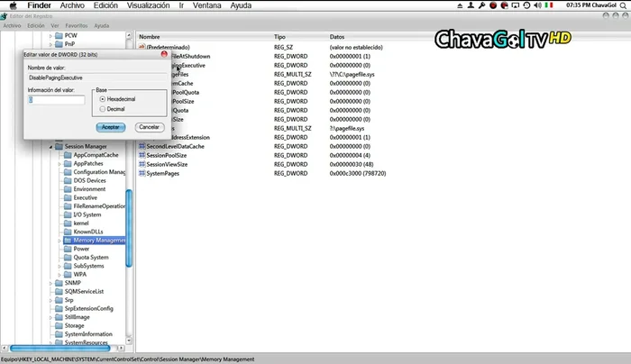Screen dimensions: 631x364
Task: Open the Ventana menu
Action: 206,5
